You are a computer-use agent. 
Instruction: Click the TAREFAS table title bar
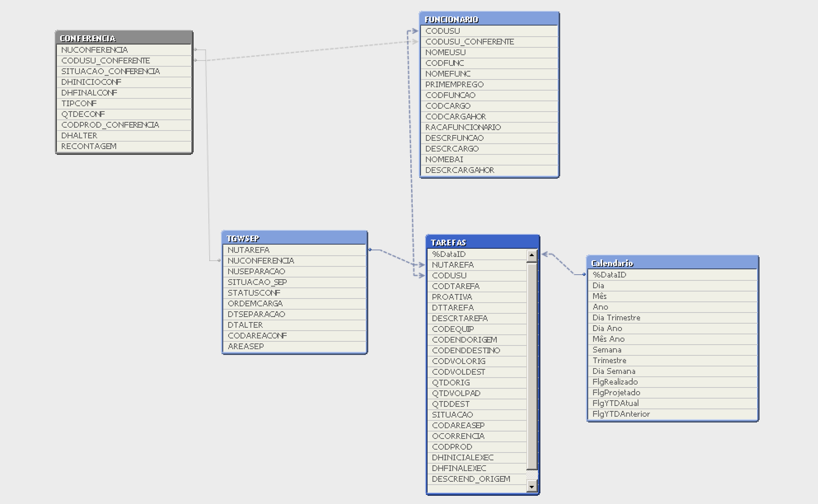point(482,243)
